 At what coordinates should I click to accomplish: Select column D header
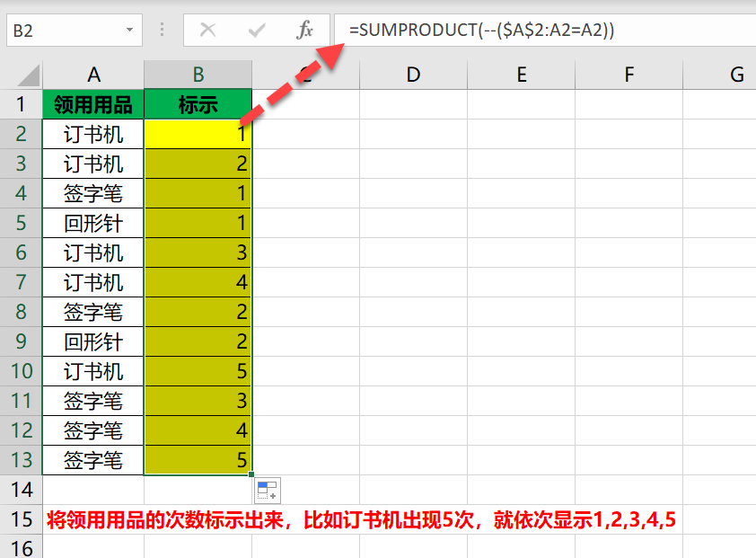point(413,75)
